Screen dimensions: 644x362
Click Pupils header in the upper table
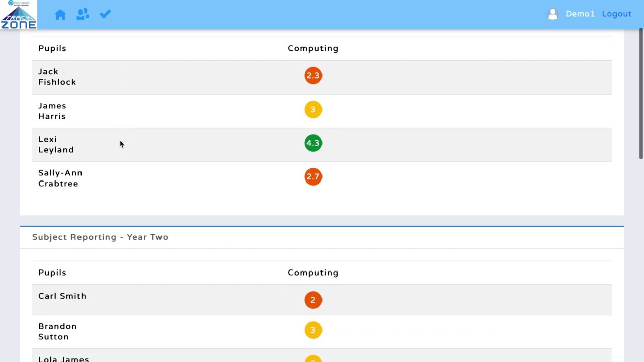click(x=52, y=48)
